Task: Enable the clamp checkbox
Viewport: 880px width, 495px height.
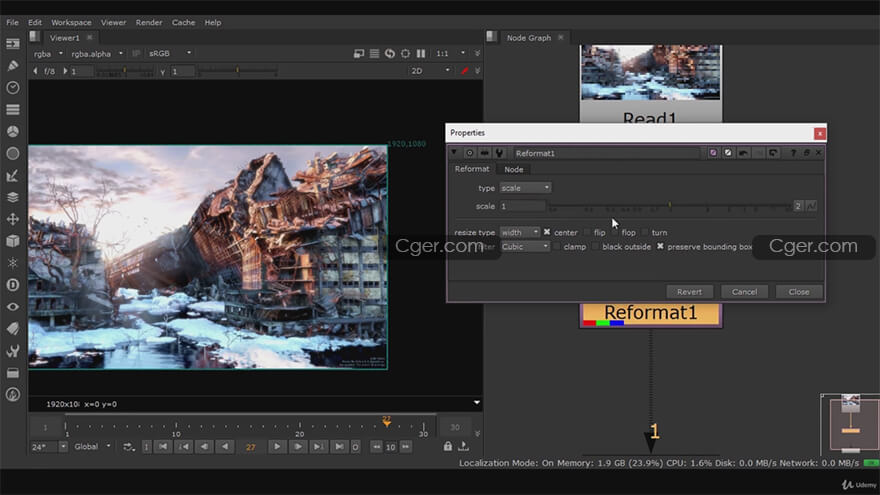Action: click(556, 246)
